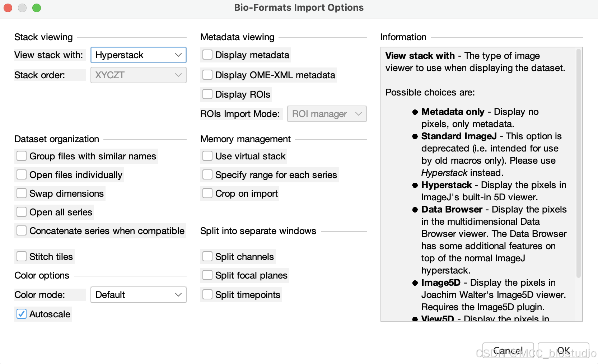Enable Split focal planes

[207, 275]
